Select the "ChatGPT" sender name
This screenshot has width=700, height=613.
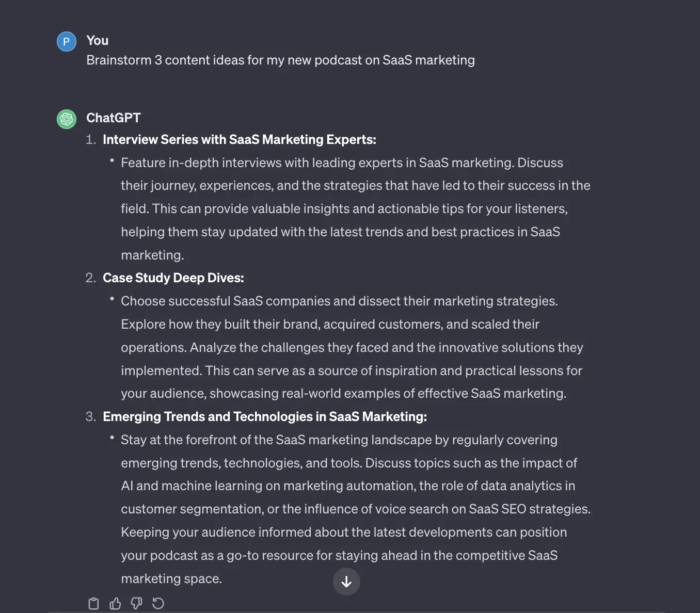pyautogui.click(x=114, y=118)
